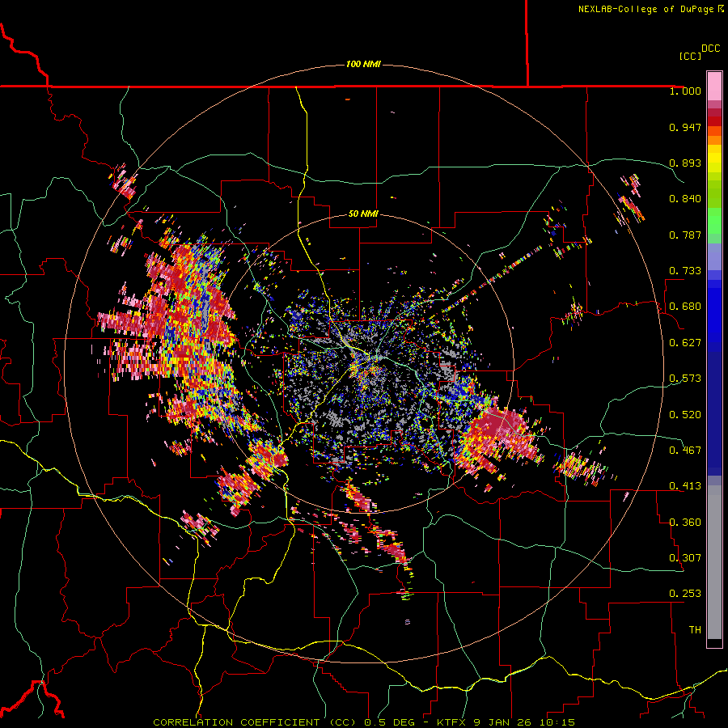The width and height of the screenshot is (728, 728).
Task: Click the 0.787 legend value
Action: 685,235
